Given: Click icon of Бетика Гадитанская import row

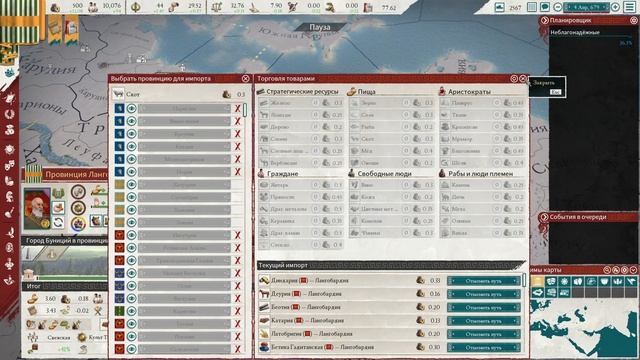Looking at the screenshot, I should (264, 347).
